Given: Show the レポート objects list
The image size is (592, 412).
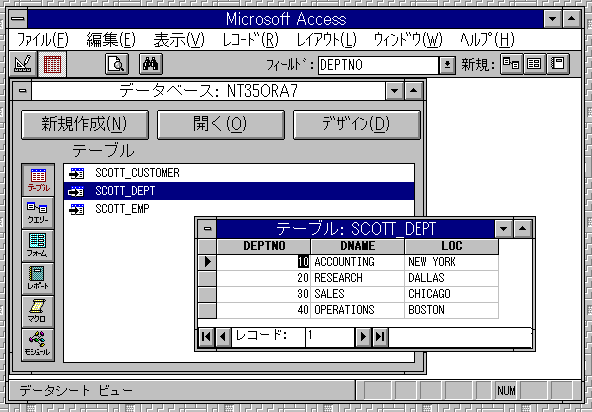Looking at the screenshot, I should tap(38, 279).
